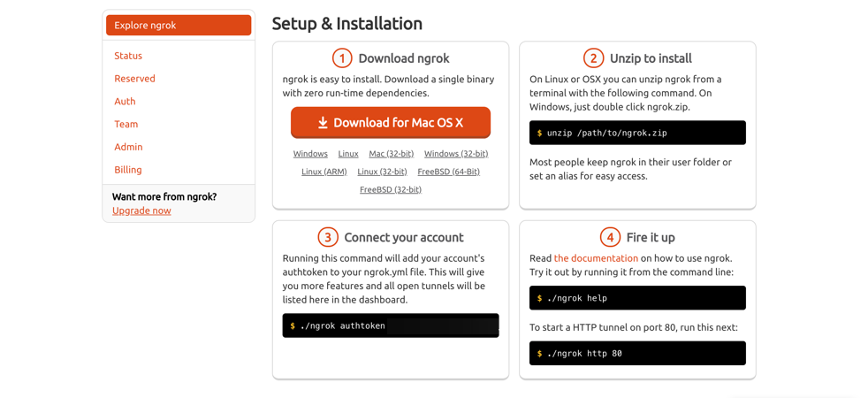Navigate to the Admin page

(x=128, y=147)
